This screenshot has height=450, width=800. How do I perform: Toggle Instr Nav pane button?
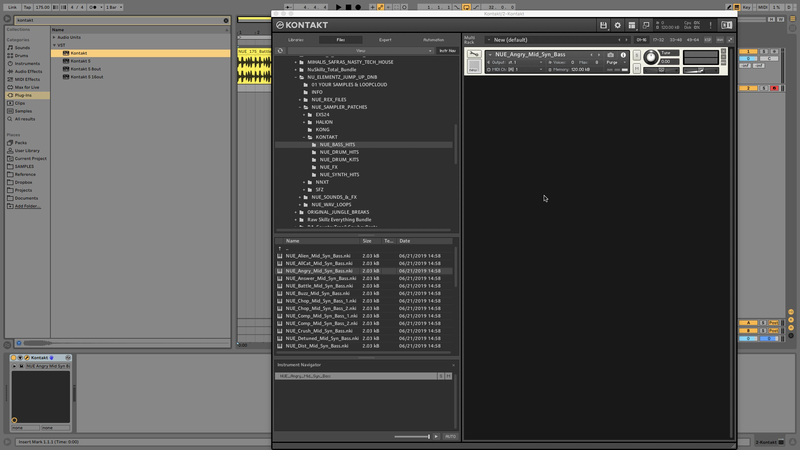point(447,51)
